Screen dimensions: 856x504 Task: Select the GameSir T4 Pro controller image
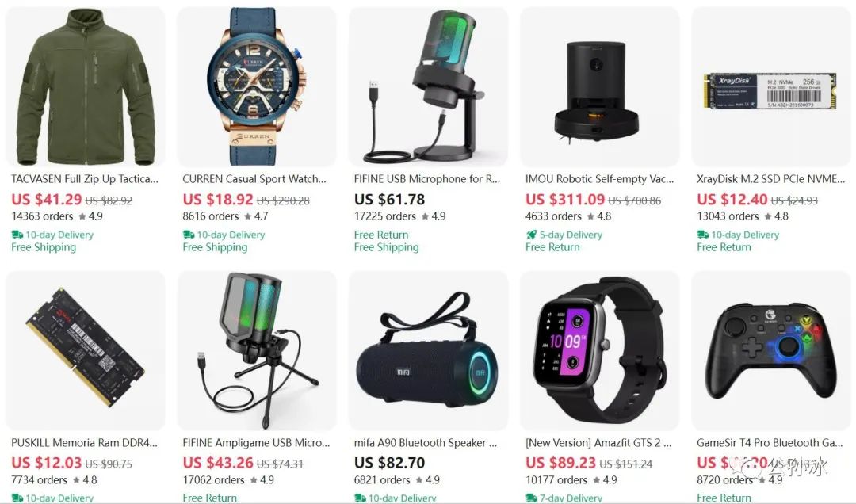(x=771, y=350)
